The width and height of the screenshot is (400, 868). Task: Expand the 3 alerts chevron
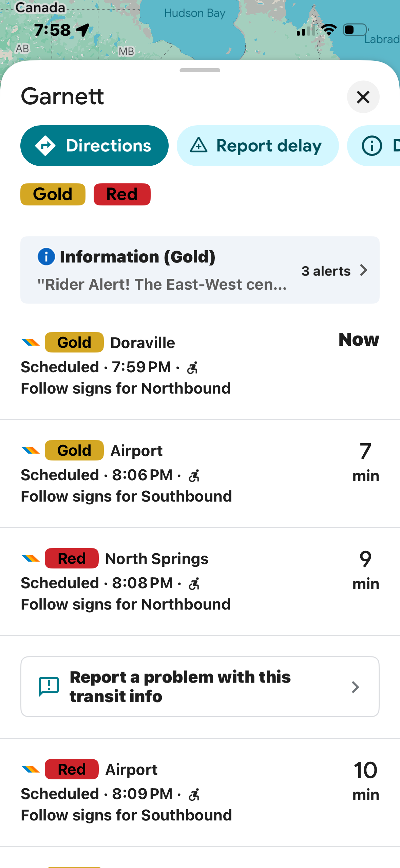tap(364, 270)
